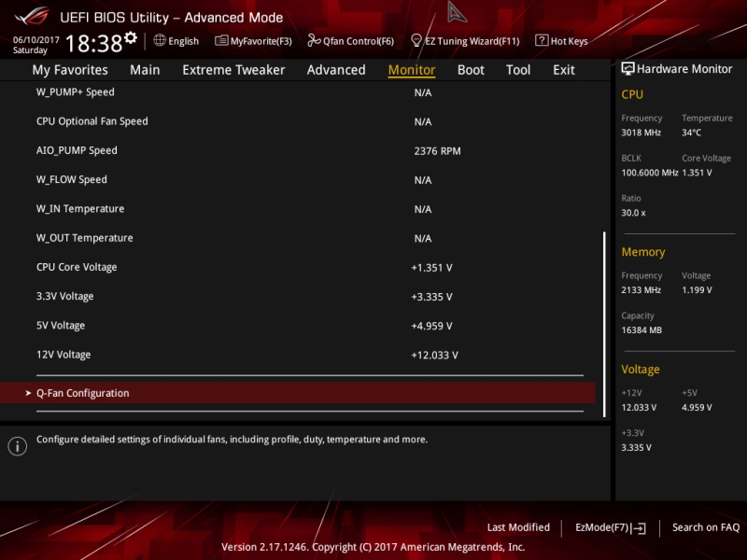Click the 12.033 V sidebar reading

(639, 407)
